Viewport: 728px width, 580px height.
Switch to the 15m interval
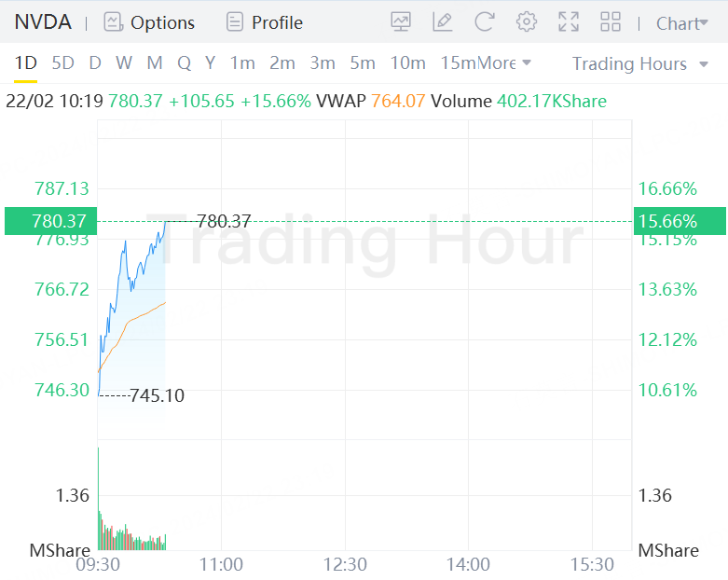pos(458,63)
